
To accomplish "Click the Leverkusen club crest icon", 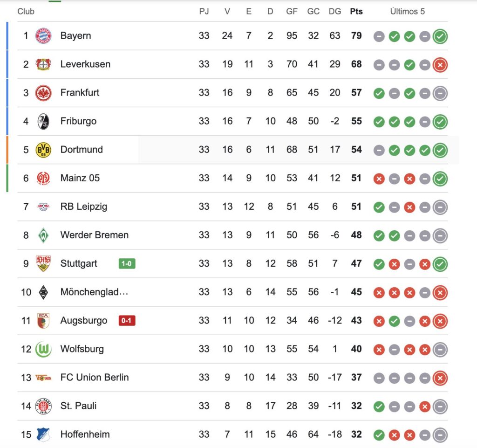I will click(43, 64).
